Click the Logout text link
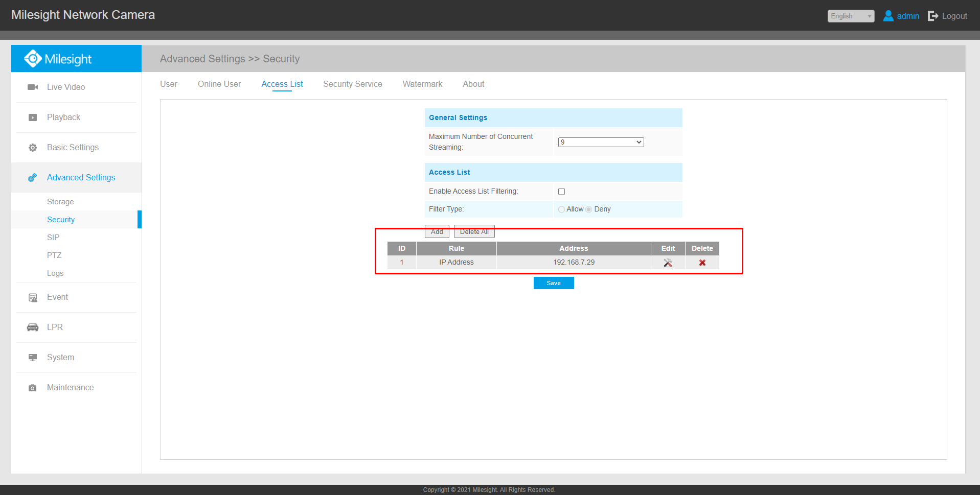This screenshot has height=495, width=980. tap(954, 16)
